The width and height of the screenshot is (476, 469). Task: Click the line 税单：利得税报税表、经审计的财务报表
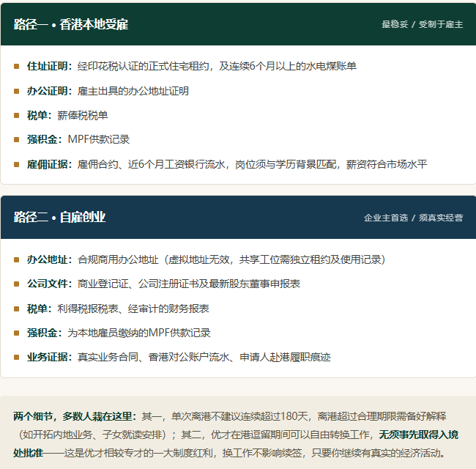coord(118,309)
